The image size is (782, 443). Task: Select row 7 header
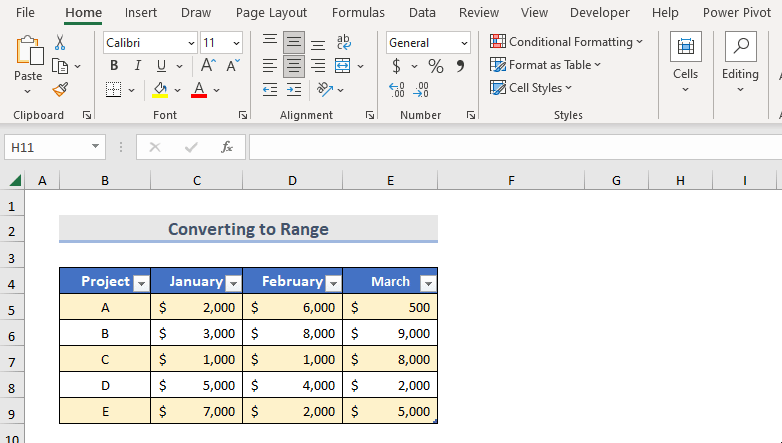click(12, 360)
